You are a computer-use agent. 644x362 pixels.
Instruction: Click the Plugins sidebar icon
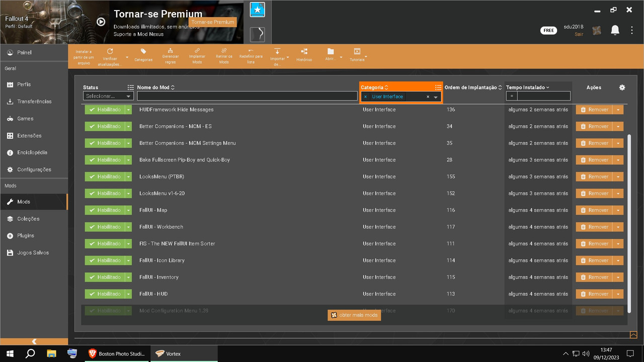coord(10,236)
